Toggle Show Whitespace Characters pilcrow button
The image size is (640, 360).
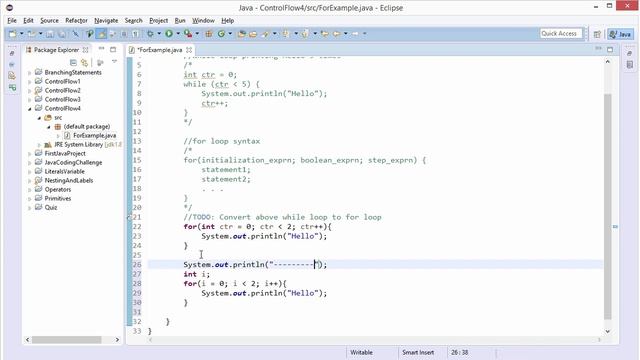(x=135, y=34)
